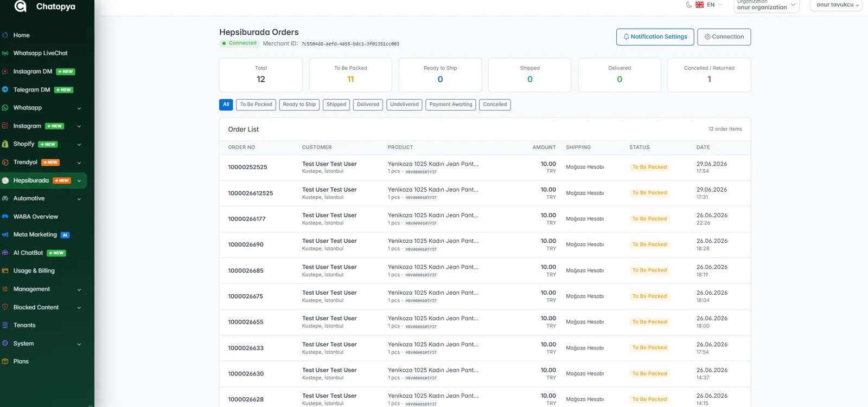Click the Tenants building icon
Viewport: 868px width, 407px height.
tap(5, 325)
